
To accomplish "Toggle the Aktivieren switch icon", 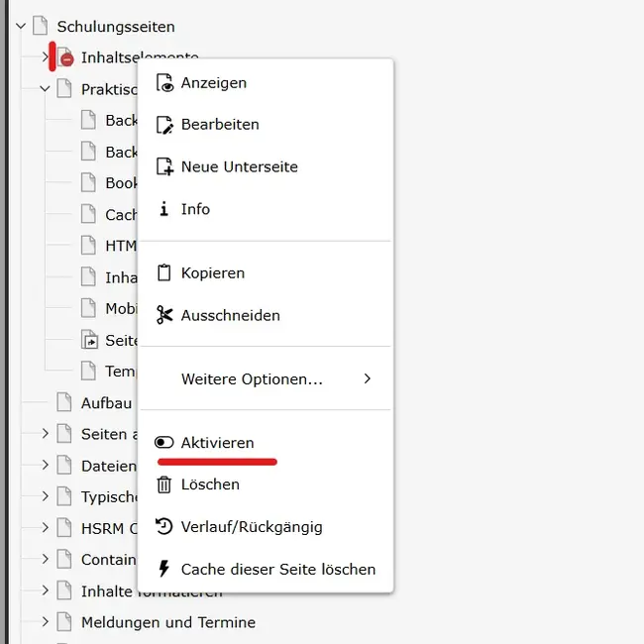I will click(164, 443).
